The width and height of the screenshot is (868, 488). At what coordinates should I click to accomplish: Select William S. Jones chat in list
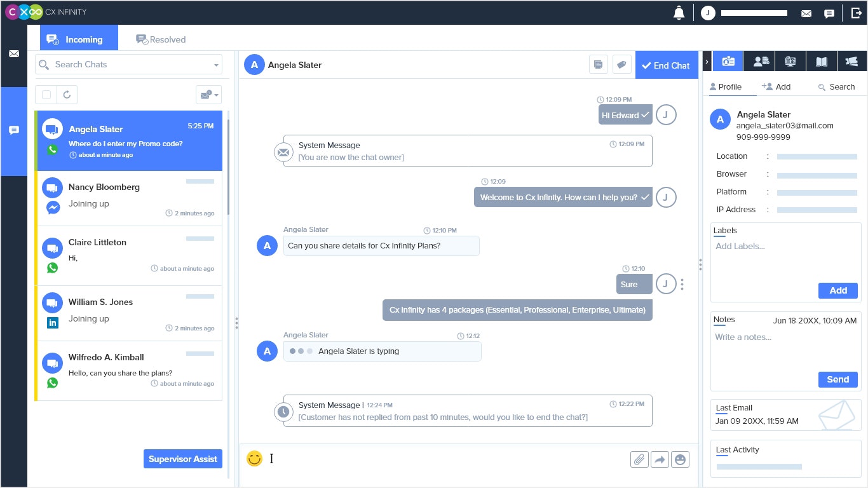click(130, 314)
